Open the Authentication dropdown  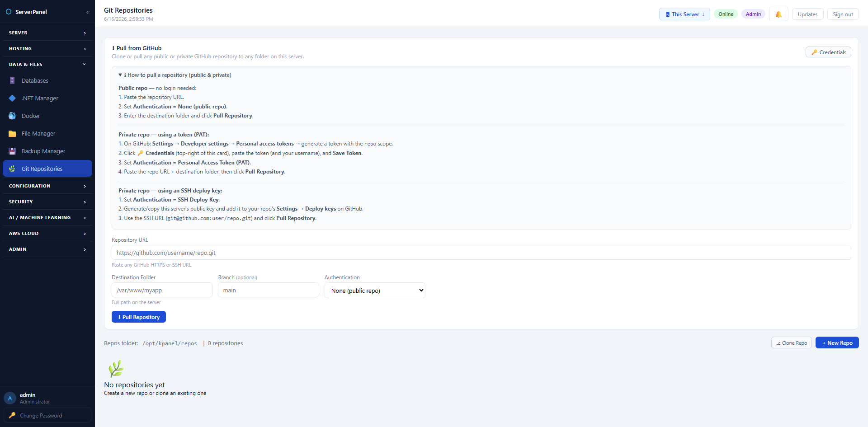click(375, 291)
